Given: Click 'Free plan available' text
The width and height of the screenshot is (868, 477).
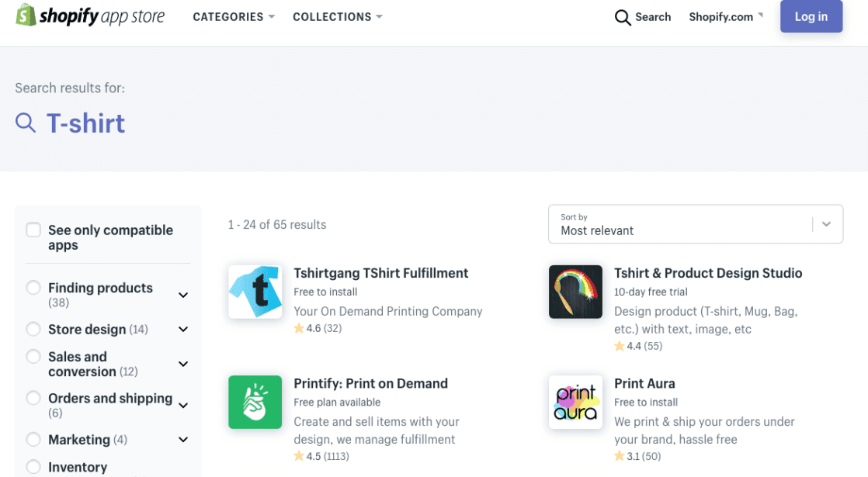Looking at the screenshot, I should [x=337, y=403].
